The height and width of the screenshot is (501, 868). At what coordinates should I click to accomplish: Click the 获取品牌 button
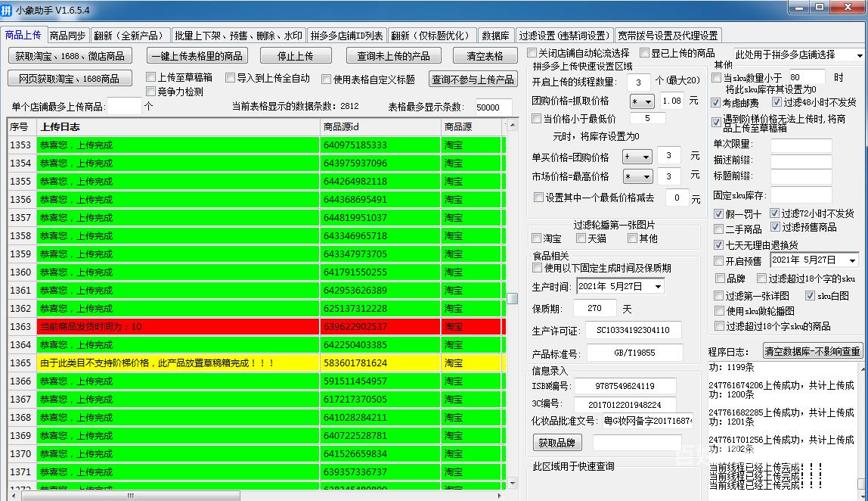557,442
